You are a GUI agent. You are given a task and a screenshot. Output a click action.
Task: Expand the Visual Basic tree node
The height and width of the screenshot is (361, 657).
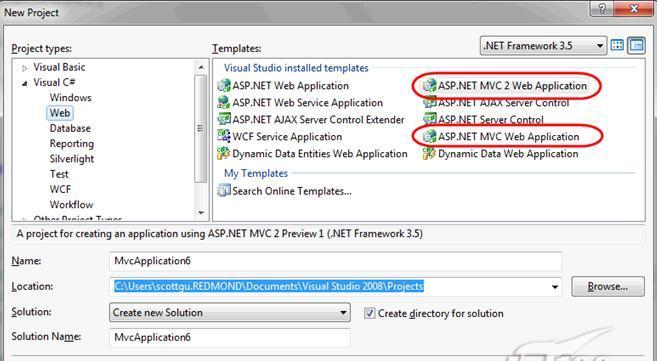24,68
